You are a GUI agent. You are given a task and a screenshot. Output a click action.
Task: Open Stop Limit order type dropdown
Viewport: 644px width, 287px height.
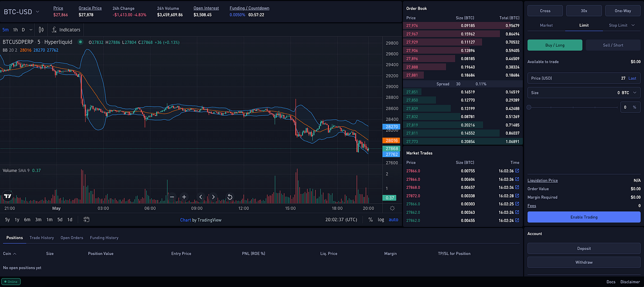tap(621, 25)
